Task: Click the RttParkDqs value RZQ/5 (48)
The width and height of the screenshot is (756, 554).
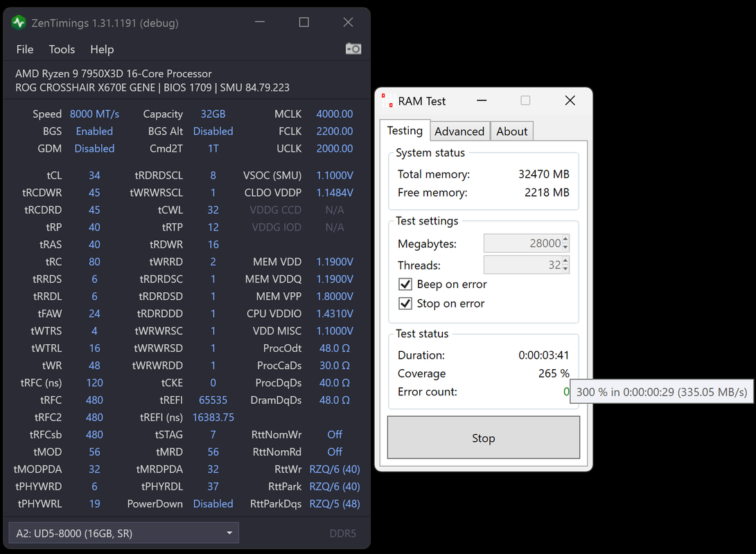Action: coord(335,504)
